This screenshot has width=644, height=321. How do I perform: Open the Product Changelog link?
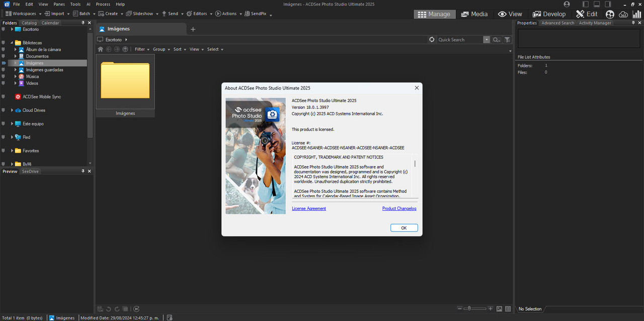(399, 208)
